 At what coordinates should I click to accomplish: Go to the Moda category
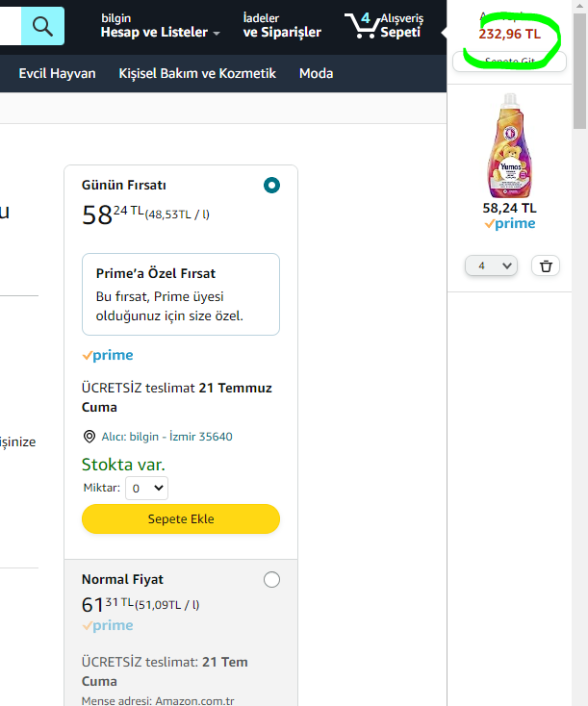(317, 73)
